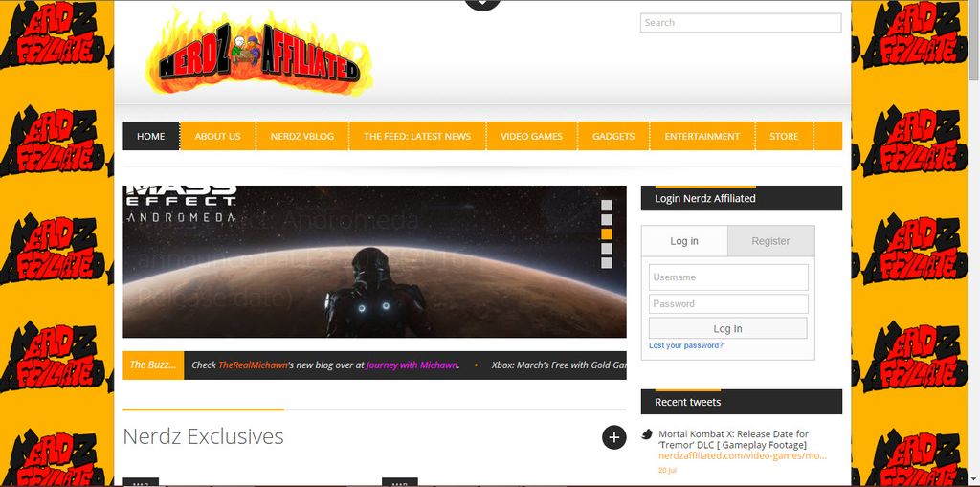Open Lost your password? link
The height and width of the screenshot is (487, 980).
[x=685, y=345]
